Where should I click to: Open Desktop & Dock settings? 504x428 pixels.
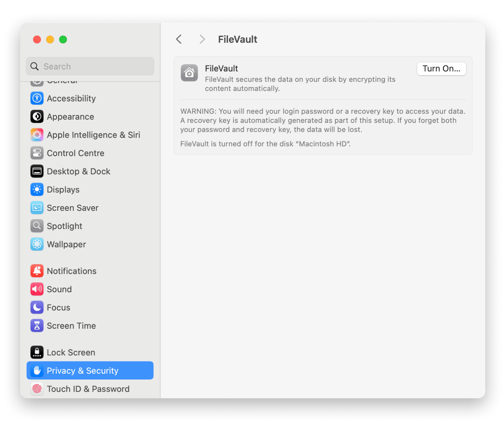point(90,171)
